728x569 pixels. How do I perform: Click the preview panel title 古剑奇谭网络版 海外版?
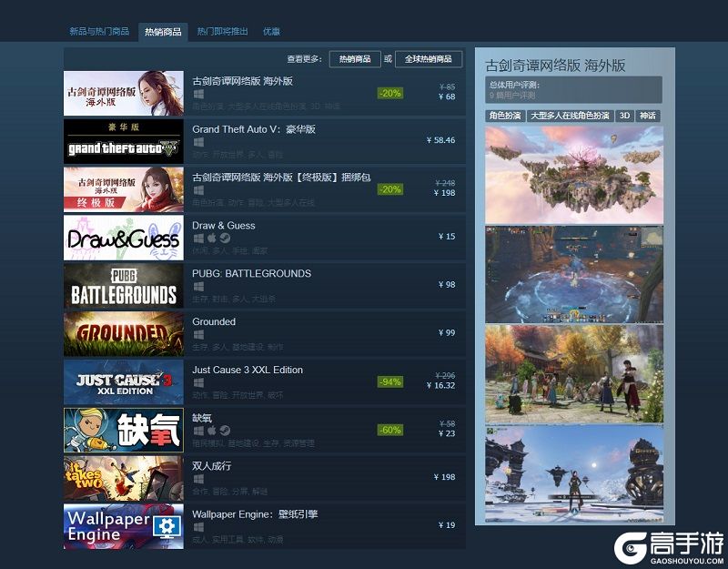(556, 66)
